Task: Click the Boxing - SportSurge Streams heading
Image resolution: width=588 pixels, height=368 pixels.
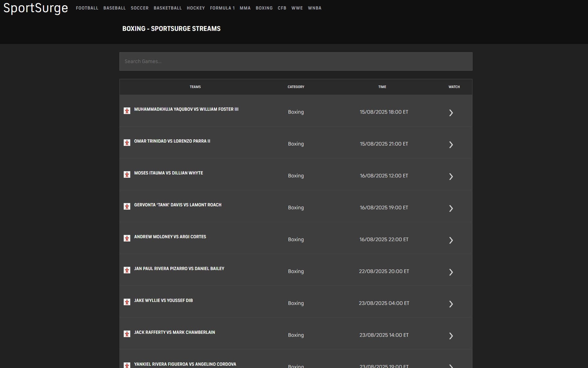Action: pos(172,29)
